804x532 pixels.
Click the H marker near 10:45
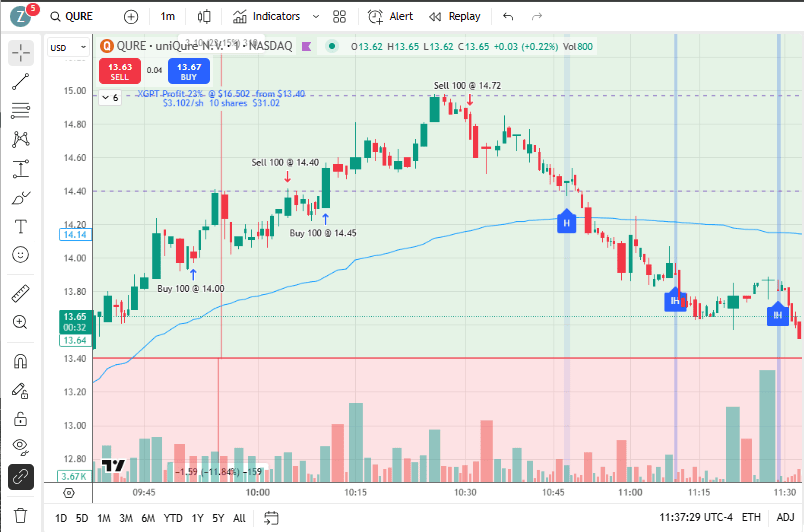click(567, 221)
